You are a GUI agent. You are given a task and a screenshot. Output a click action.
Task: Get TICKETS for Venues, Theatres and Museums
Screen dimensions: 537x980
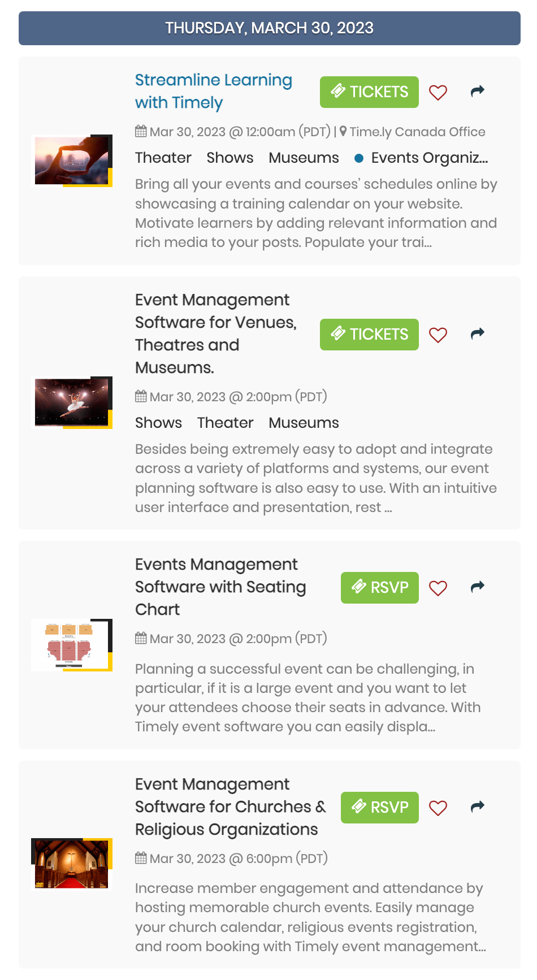(x=369, y=335)
